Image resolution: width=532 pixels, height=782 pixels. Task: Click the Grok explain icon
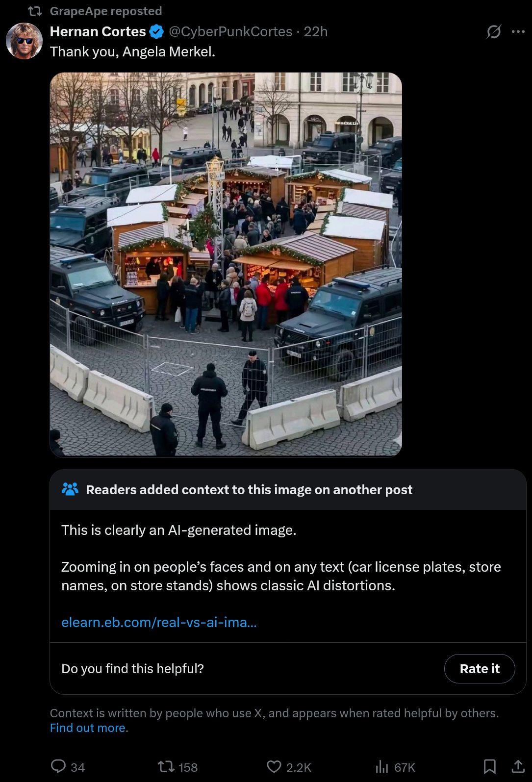click(x=493, y=32)
